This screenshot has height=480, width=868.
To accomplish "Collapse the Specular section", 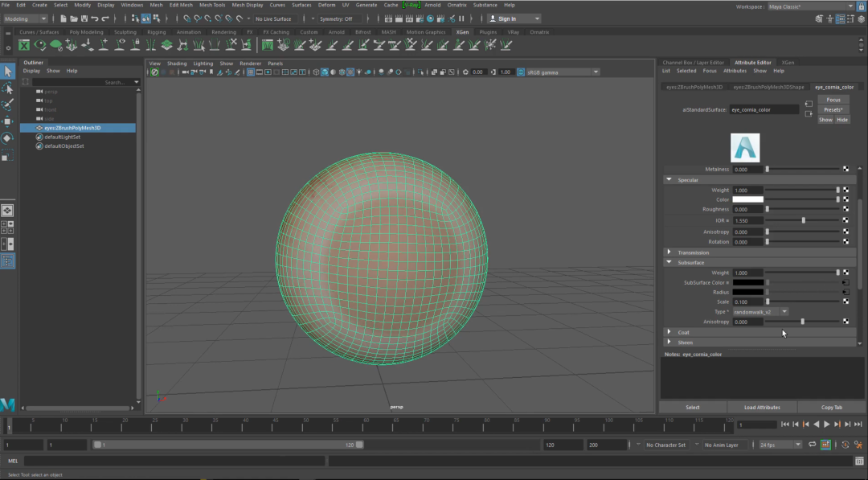I will pos(669,180).
